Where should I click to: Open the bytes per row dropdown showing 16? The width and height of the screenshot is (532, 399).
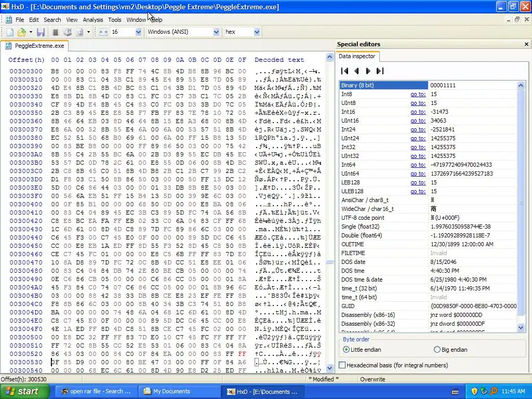138,32
